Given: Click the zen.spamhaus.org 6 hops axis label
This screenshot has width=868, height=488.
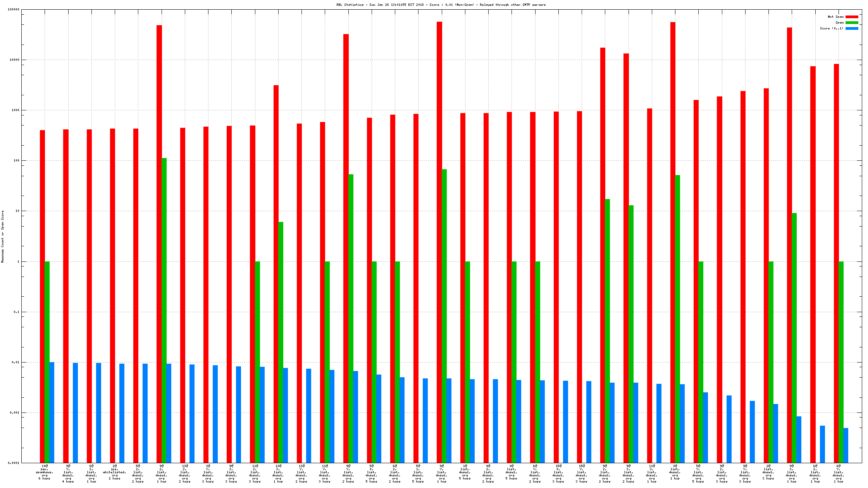Looking at the screenshot, I should (45, 472).
